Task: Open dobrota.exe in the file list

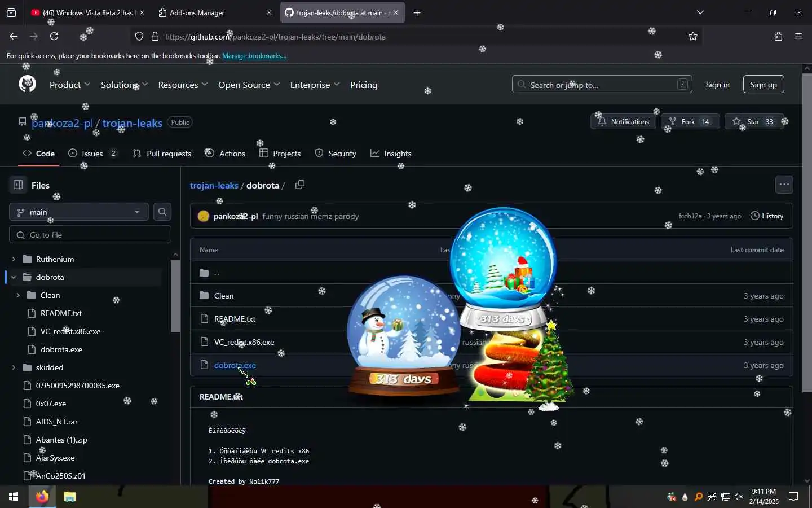Action: (235, 365)
